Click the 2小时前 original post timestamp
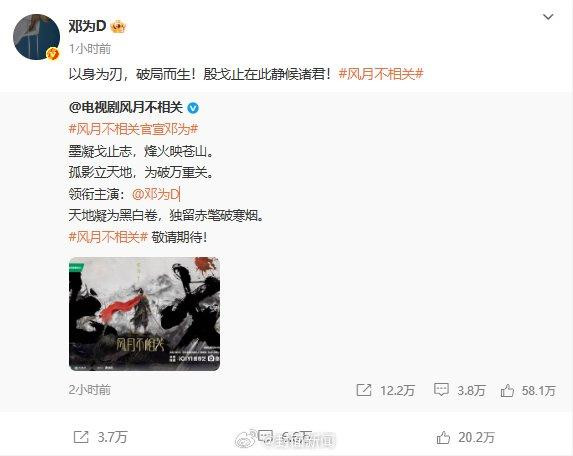 pyautogui.click(x=90, y=390)
